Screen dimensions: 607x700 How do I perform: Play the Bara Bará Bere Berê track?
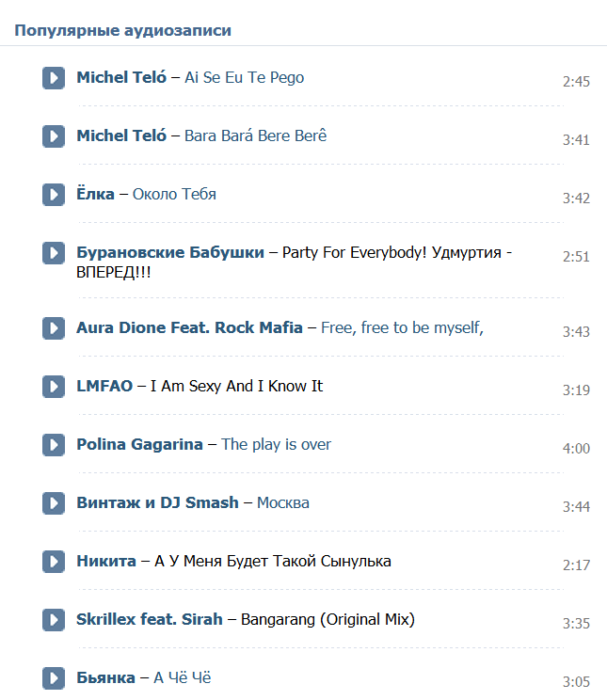54,136
